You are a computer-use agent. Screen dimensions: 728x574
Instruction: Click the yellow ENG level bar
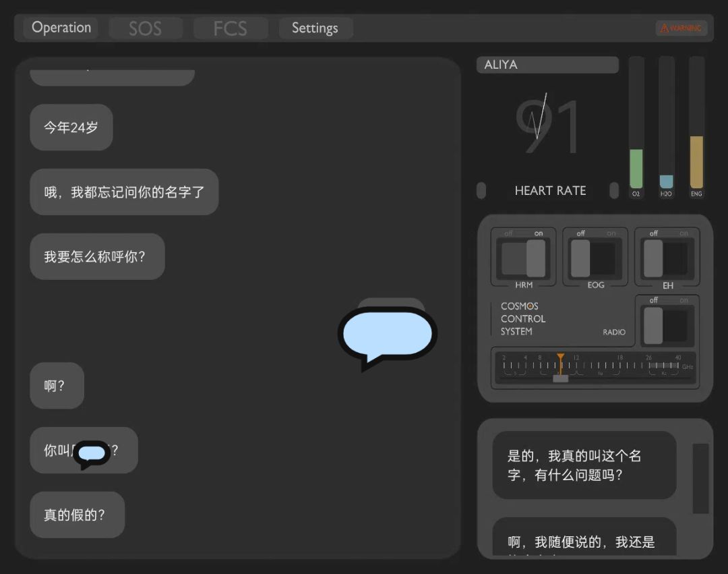696,162
